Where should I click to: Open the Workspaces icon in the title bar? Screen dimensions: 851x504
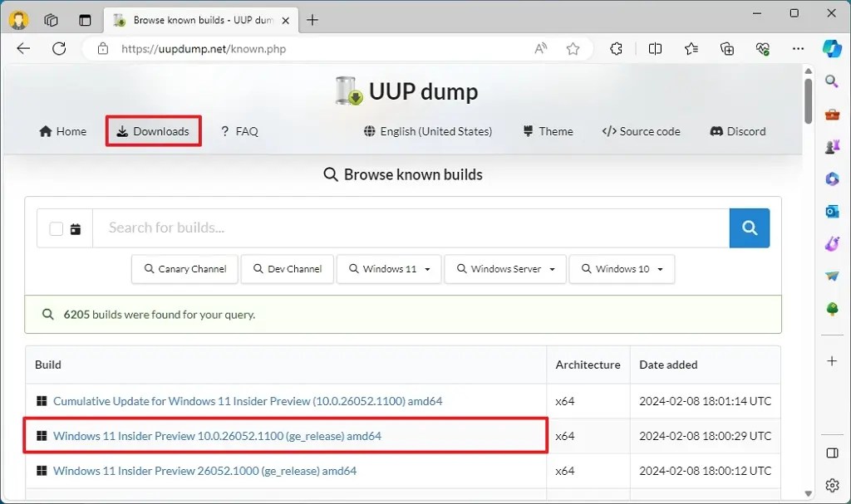pyautogui.click(x=51, y=20)
